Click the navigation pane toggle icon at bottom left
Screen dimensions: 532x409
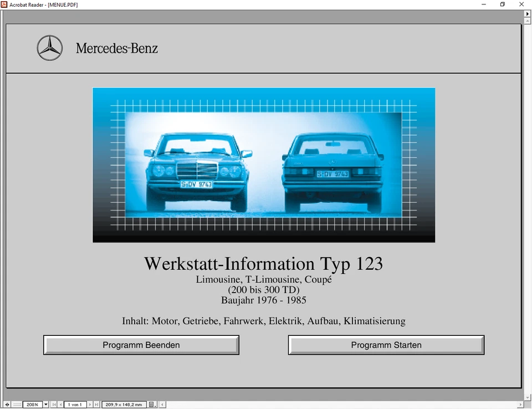[x=7, y=405]
